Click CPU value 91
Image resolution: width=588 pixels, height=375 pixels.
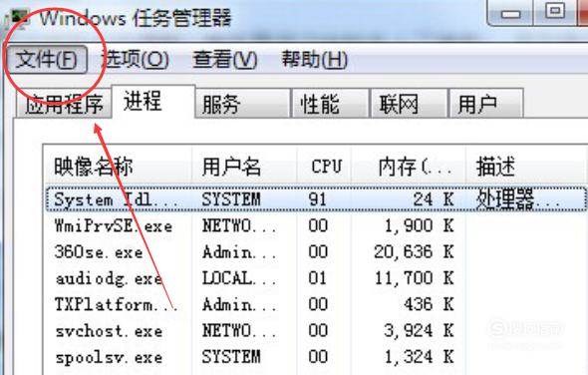pos(317,199)
